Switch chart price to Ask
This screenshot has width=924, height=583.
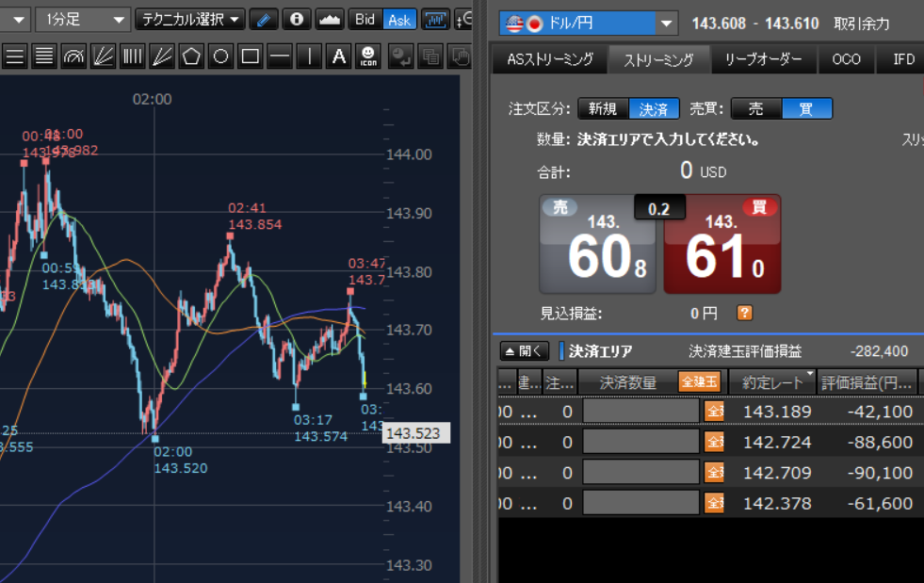[x=399, y=20]
